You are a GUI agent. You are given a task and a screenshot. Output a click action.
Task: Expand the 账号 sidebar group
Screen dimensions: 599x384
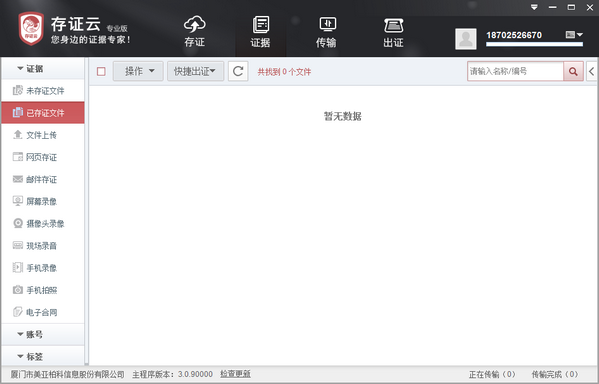pyautogui.click(x=43, y=334)
